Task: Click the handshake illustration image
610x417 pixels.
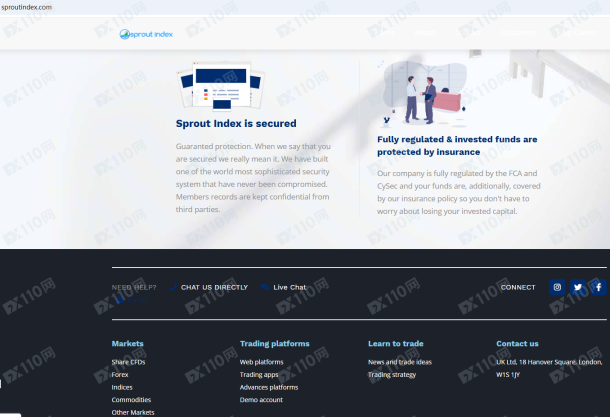Action: coord(424,93)
